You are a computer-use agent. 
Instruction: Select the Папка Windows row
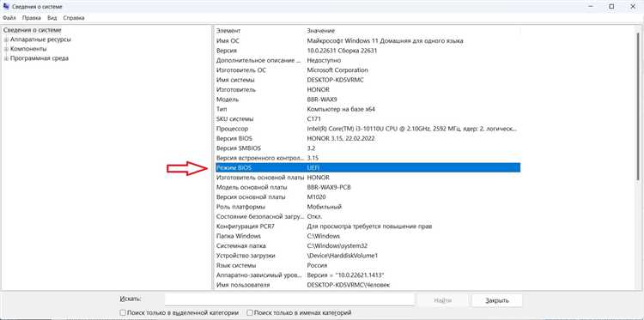pos(368,236)
